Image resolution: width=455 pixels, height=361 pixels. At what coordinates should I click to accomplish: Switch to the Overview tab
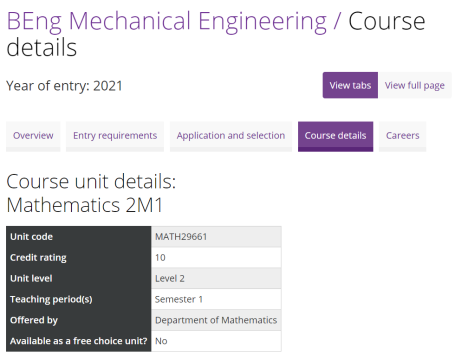click(x=33, y=136)
